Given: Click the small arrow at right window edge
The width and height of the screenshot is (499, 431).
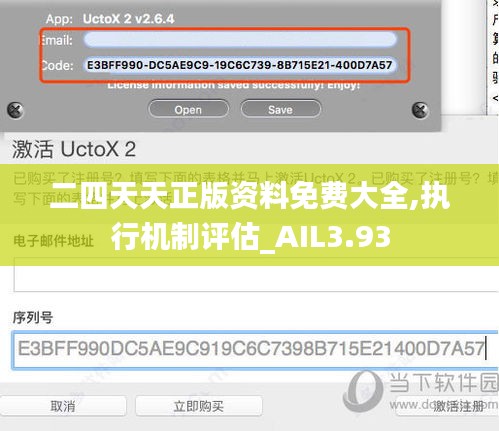Looking at the screenshot, I should click(495, 98).
